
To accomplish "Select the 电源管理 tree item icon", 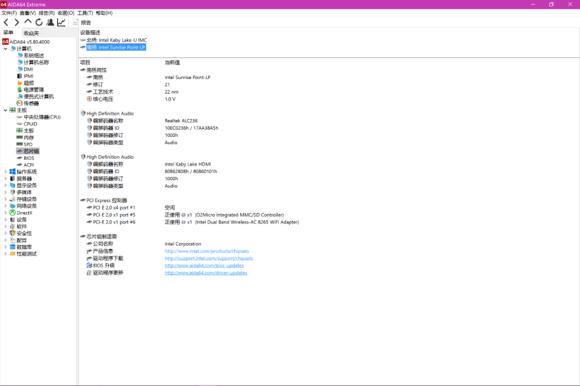I will 20,89.
